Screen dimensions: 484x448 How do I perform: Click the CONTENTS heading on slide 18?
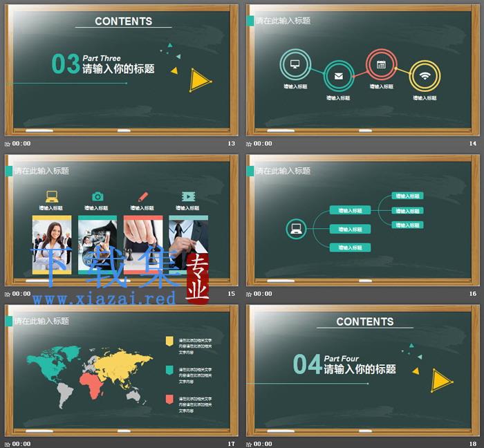[365, 321]
